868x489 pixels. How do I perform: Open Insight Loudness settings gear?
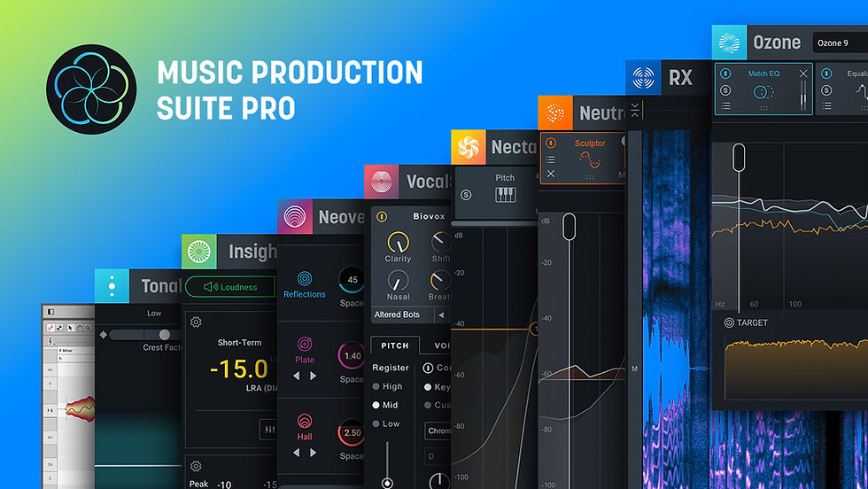tap(196, 322)
